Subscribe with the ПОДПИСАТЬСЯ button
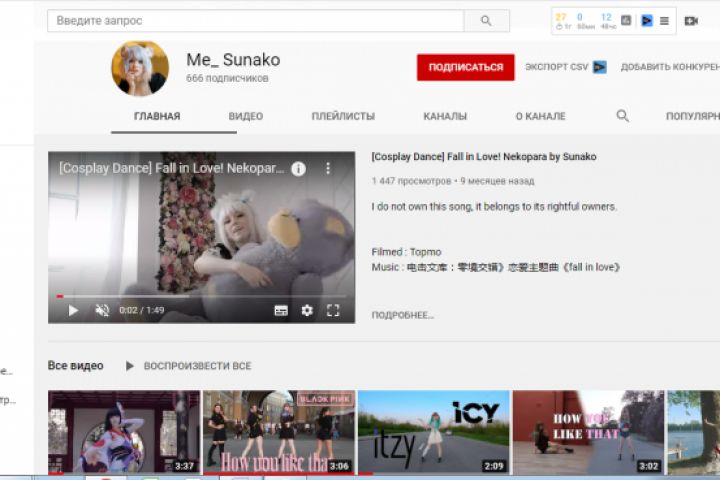The width and height of the screenshot is (720, 480). tap(466, 67)
